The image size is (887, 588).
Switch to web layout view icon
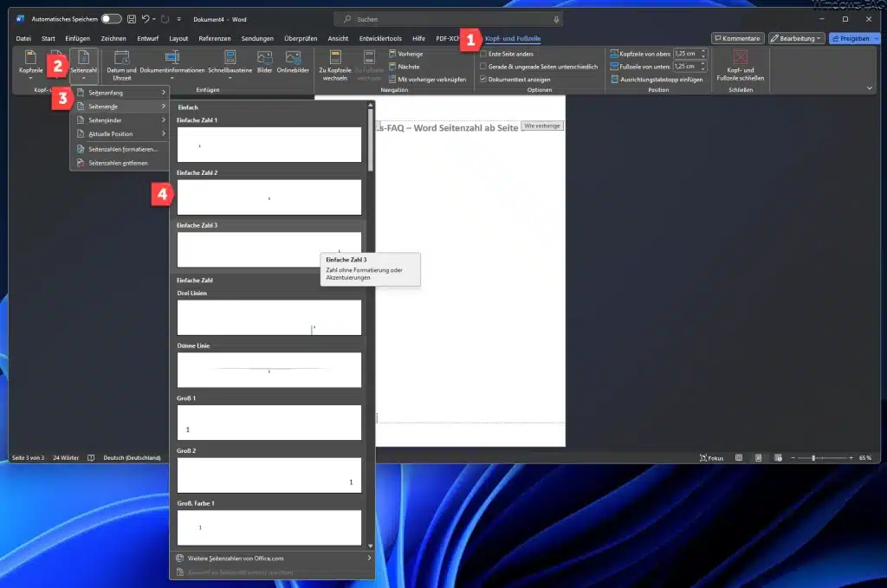pyautogui.click(x=778, y=458)
